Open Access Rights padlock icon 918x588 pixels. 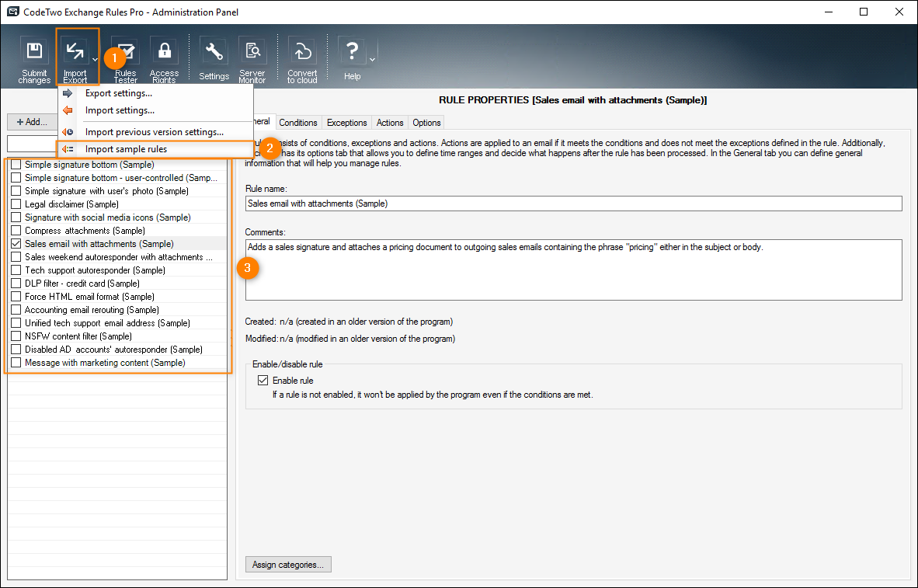click(165, 51)
